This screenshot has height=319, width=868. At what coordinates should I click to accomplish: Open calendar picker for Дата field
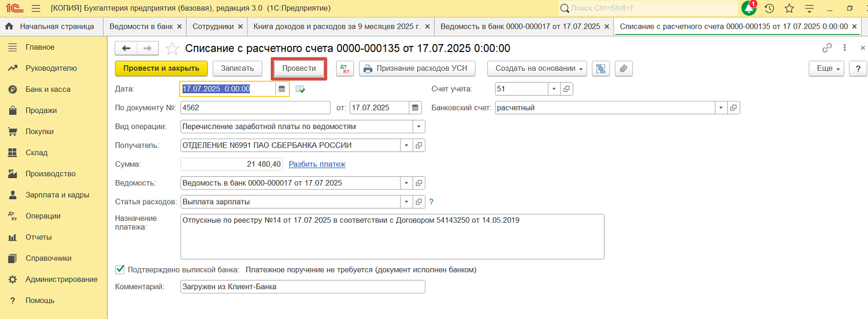(x=281, y=89)
